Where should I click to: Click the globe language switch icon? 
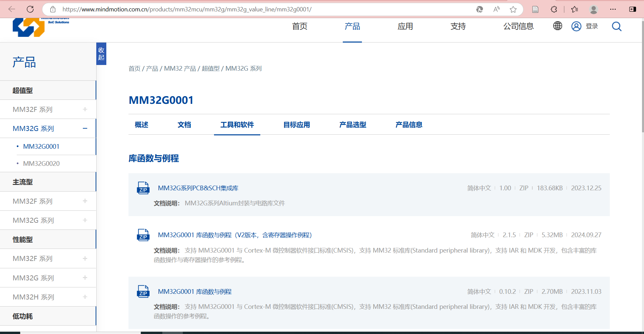point(557,26)
